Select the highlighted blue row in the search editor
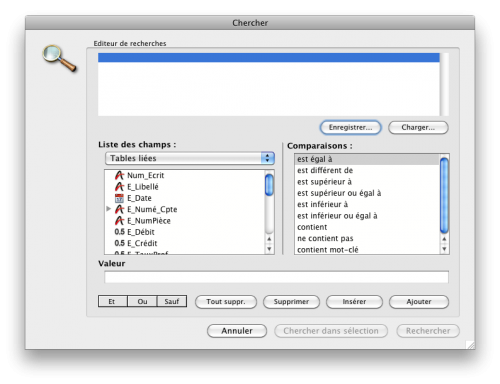 click(269, 58)
